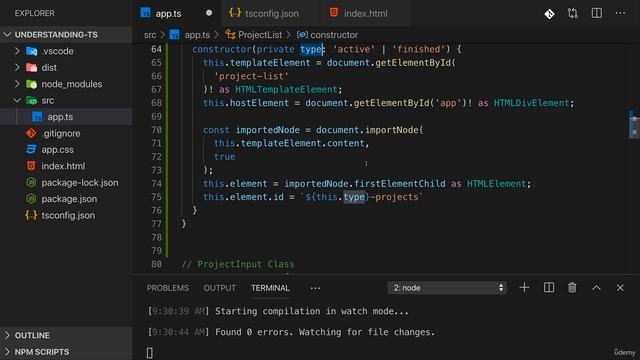
Task: Close the terminal panel
Action: pos(620,288)
